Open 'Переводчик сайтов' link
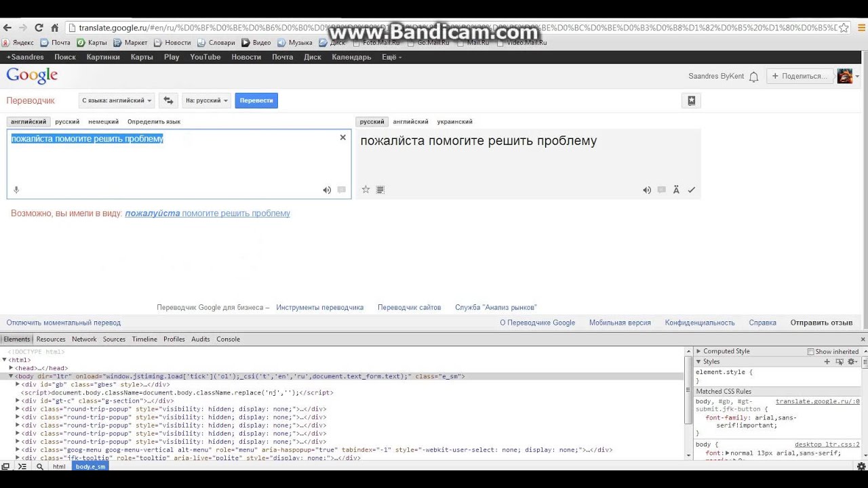The width and height of the screenshot is (868, 488). pyautogui.click(x=409, y=307)
